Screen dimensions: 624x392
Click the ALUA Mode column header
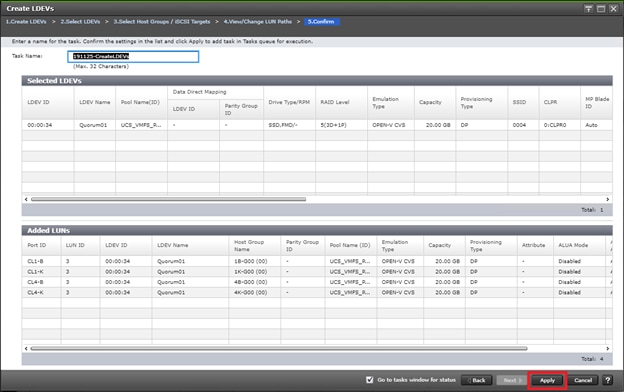point(579,245)
